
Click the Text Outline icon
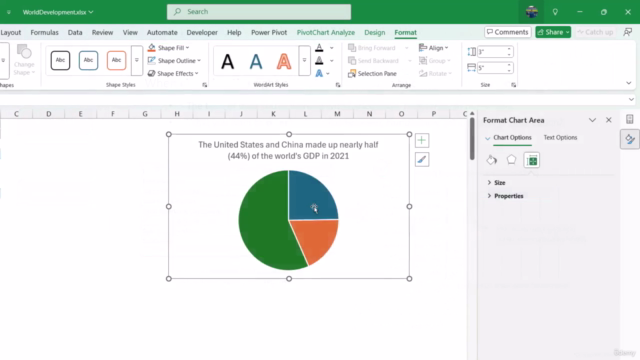click(x=319, y=61)
